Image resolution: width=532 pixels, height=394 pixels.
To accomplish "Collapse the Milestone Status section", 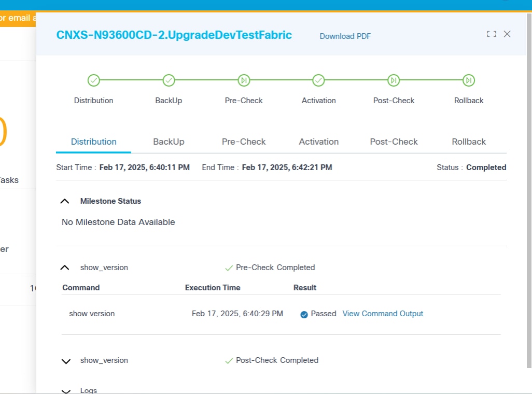I will tap(65, 201).
